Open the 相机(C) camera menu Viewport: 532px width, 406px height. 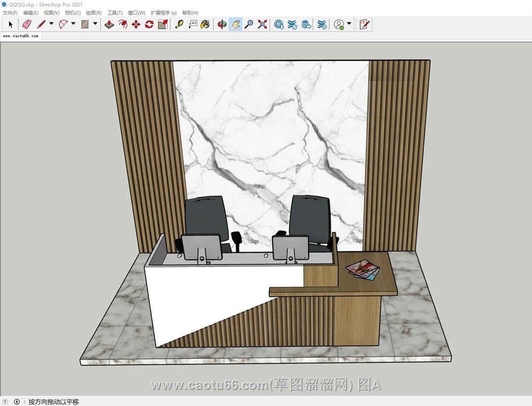click(73, 13)
